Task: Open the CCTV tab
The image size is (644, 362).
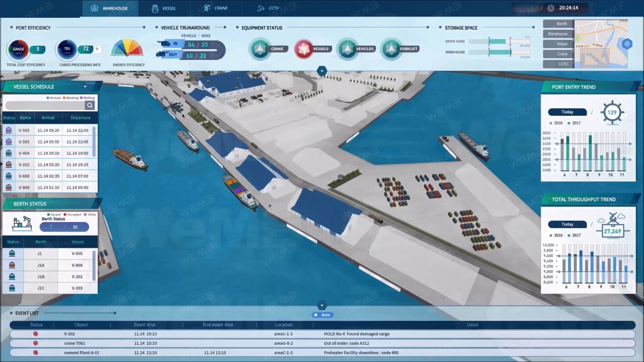Action: 268,8
